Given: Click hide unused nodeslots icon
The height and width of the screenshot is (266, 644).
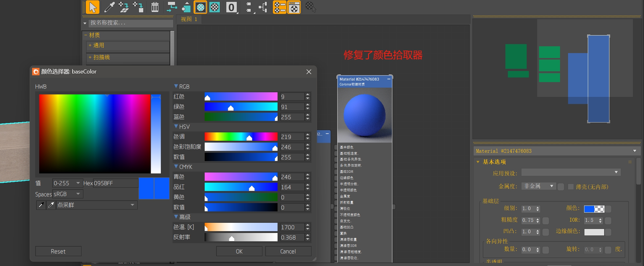Looking at the screenshot, I should [x=186, y=7].
